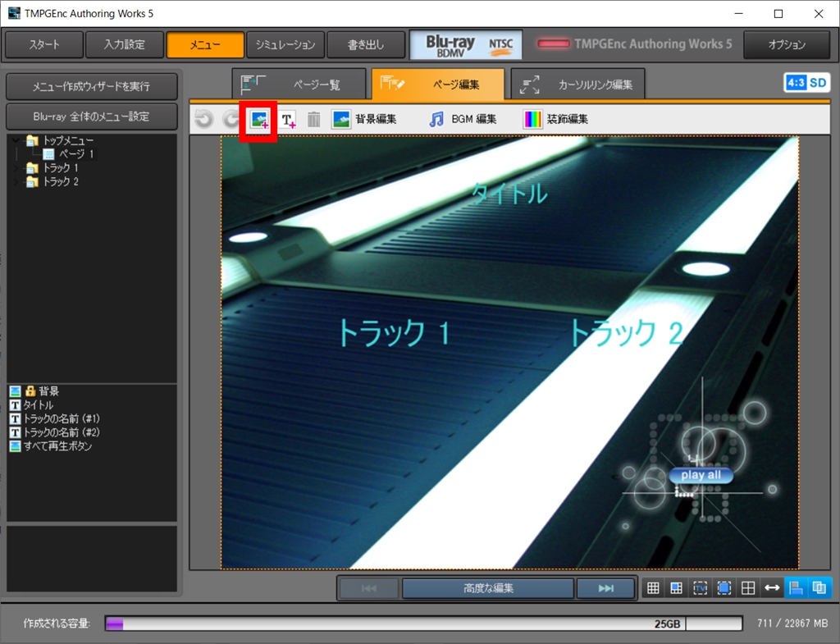The width and height of the screenshot is (840, 644).
Task: Open the カーソルリンク編集 tab
Action: (577, 84)
